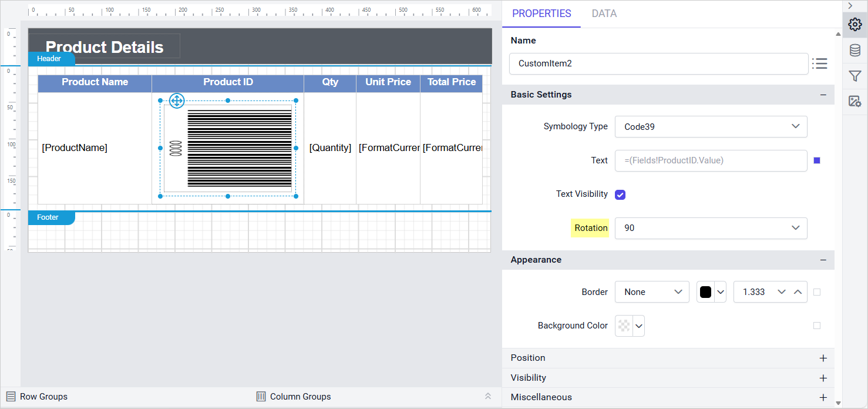The image size is (868, 409).
Task: Click the border width 1.333 field
Action: (754, 292)
